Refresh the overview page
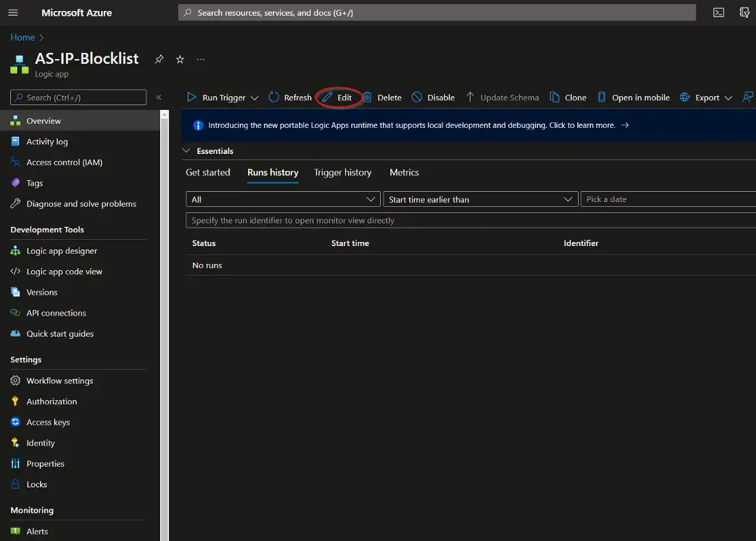 (x=290, y=98)
